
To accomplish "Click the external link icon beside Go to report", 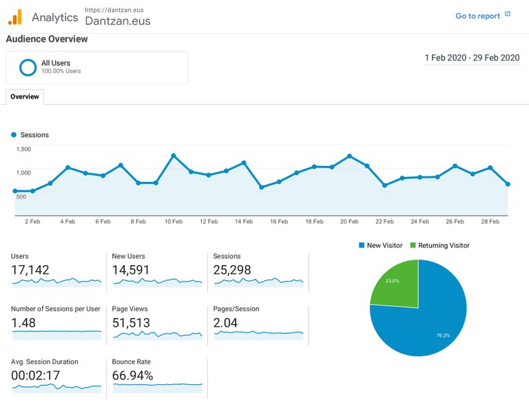I will [x=508, y=14].
